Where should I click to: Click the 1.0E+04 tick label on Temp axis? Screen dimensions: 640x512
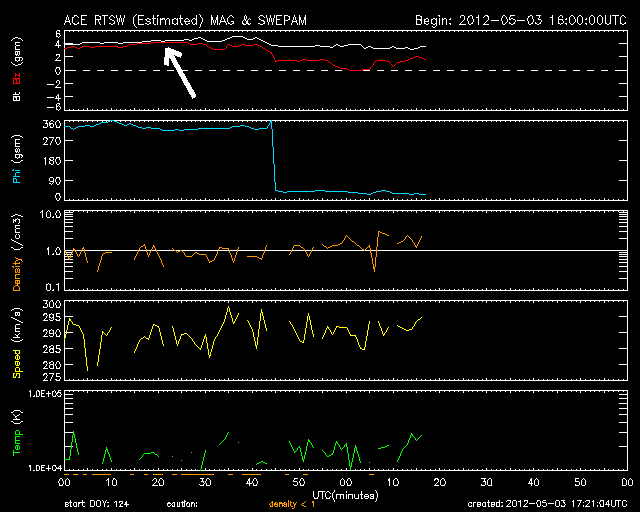pyautogui.click(x=46, y=468)
